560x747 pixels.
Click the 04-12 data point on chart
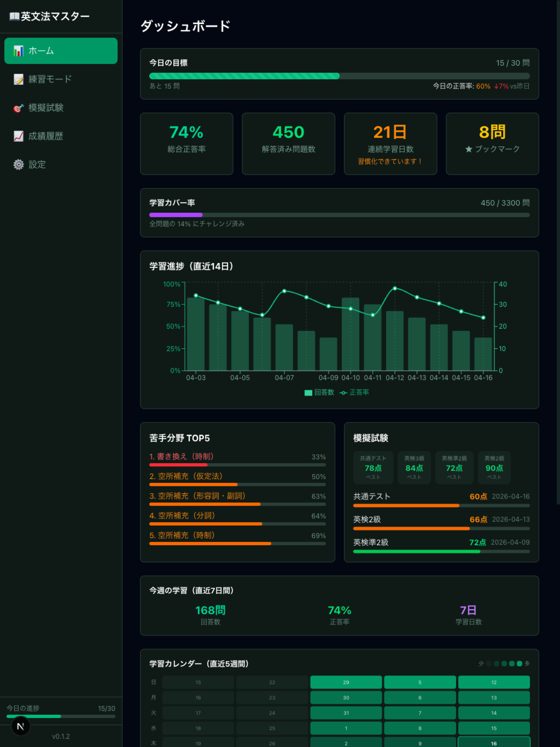point(395,288)
